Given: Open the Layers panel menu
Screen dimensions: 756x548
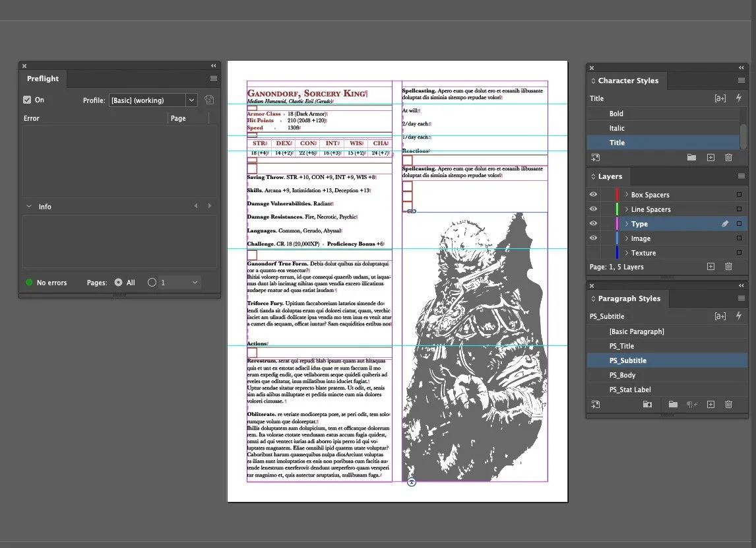Looking at the screenshot, I should (x=741, y=176).
